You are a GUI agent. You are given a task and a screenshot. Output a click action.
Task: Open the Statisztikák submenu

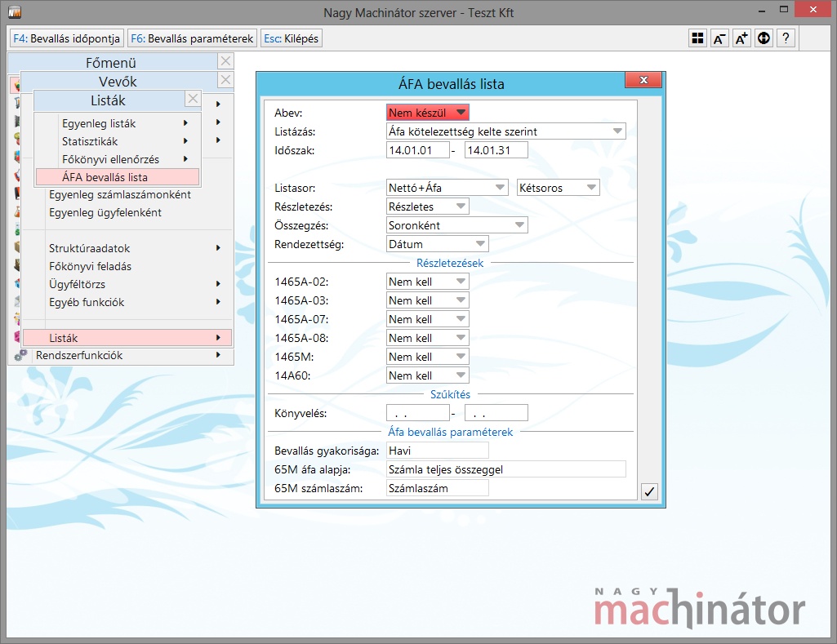click(x=90, y=142)
